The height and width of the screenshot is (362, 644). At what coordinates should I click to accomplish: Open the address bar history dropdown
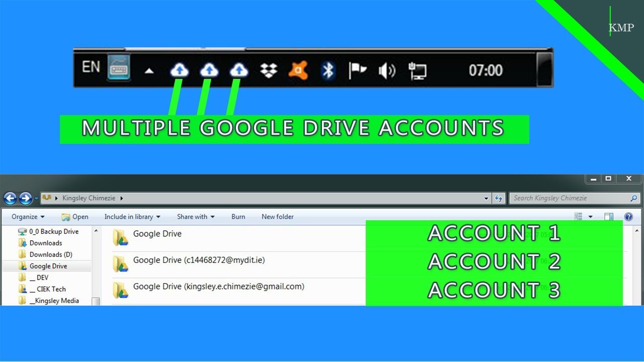point(486,199)
